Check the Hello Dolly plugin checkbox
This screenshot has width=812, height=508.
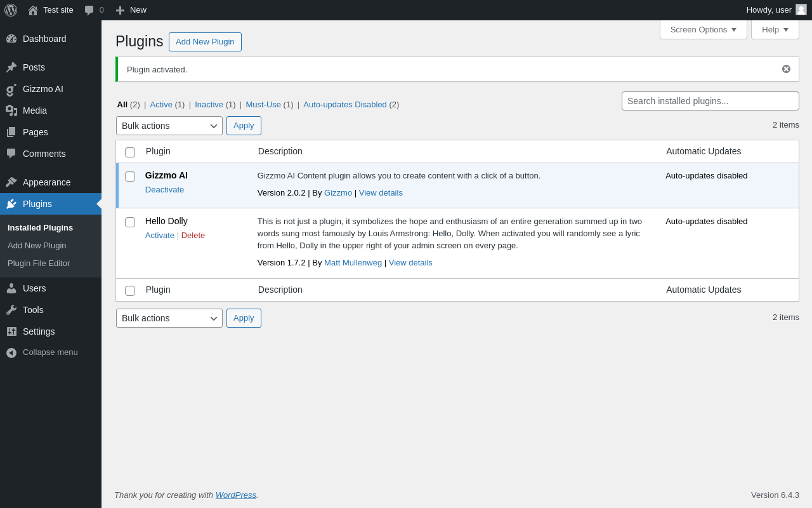[x=130, y=222]
